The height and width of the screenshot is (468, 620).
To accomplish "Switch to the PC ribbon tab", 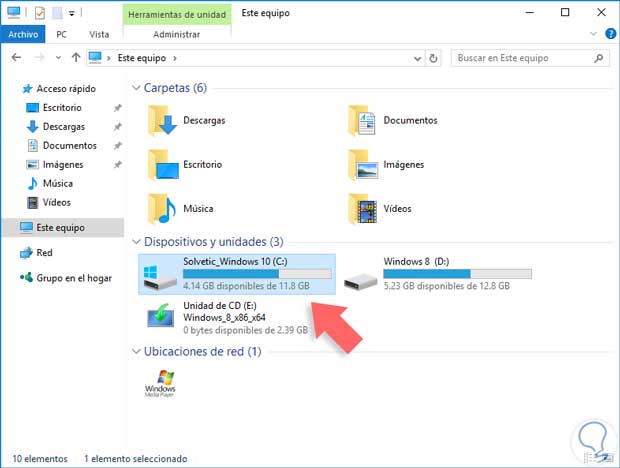I will coord(61,34).
